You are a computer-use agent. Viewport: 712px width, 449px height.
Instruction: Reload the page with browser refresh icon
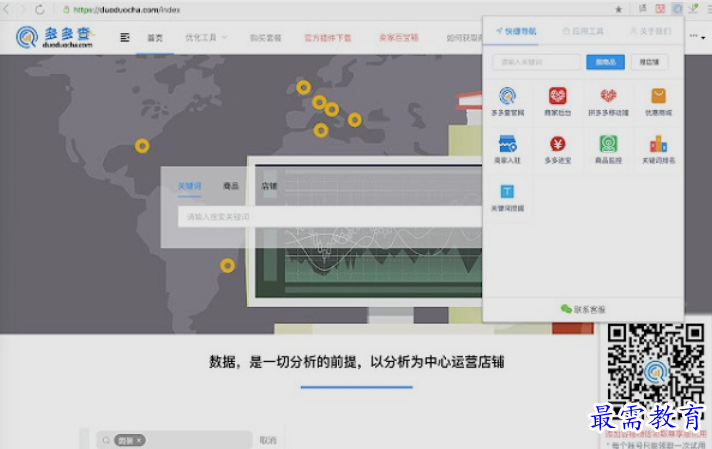(x=40, y=9)
